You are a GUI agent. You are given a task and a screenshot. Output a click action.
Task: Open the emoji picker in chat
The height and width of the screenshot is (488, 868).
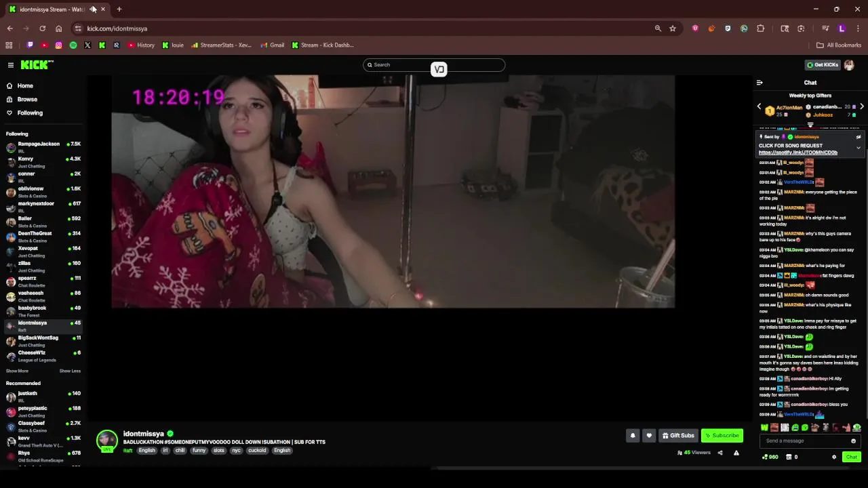(x=853, y=441)
